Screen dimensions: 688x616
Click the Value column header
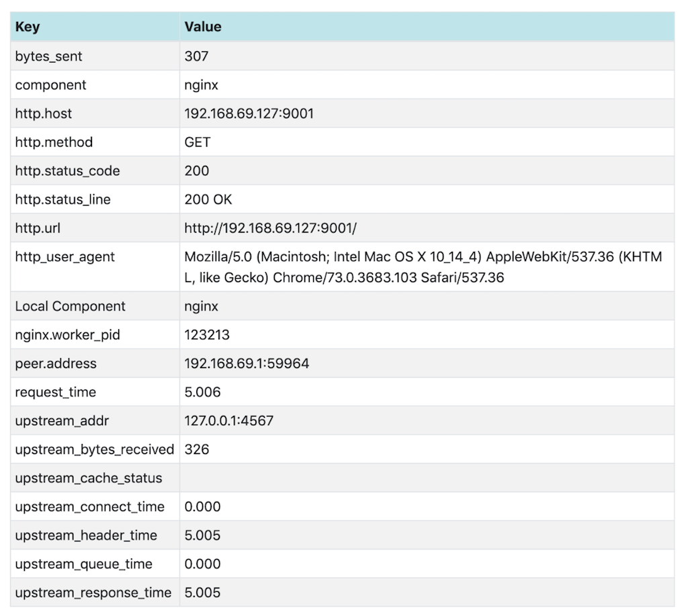(x=203, y=27)
